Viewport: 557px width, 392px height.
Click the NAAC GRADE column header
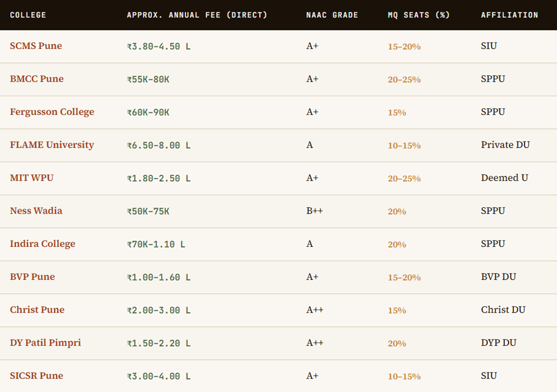point(332,15)
